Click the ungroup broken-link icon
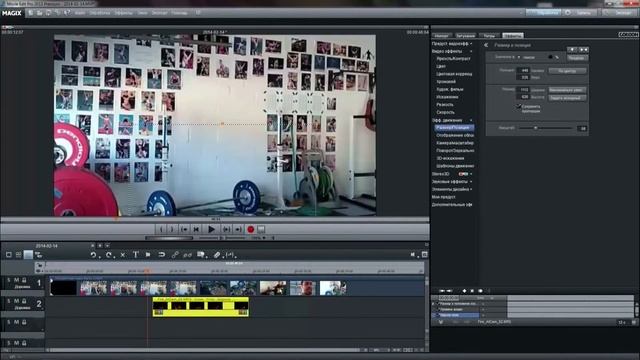 tap(188, 255)
